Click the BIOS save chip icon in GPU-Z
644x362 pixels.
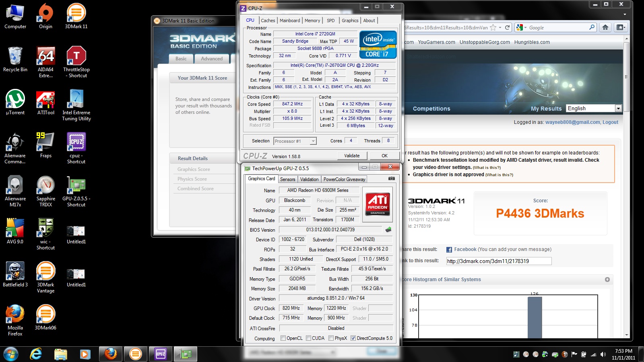coord(388,230)
